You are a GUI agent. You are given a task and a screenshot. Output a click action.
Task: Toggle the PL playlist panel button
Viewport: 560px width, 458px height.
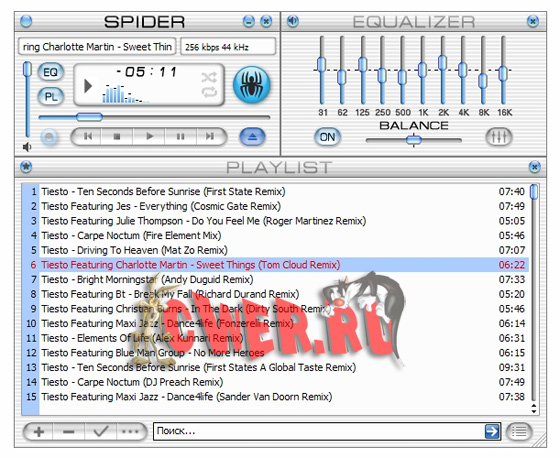coord(51,97)
